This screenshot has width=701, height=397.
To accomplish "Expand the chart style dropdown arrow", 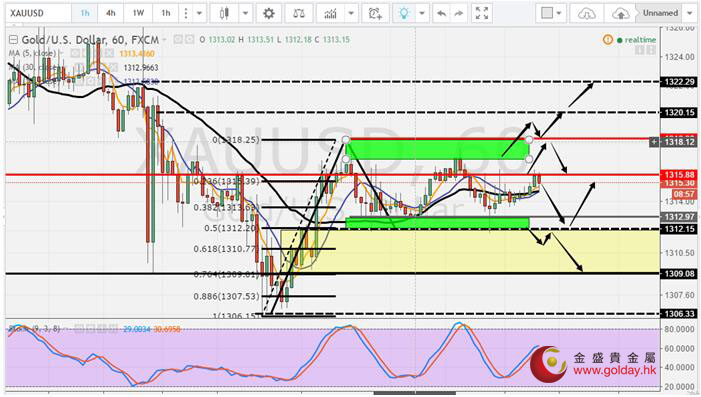I will pyautogui.click(x=245, y=13).
